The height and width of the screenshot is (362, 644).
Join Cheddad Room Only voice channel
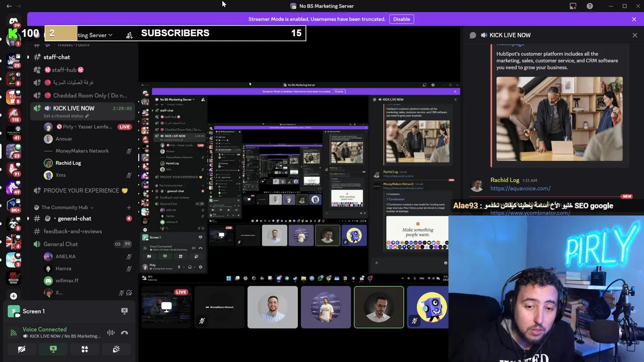[x=83, y=96]
